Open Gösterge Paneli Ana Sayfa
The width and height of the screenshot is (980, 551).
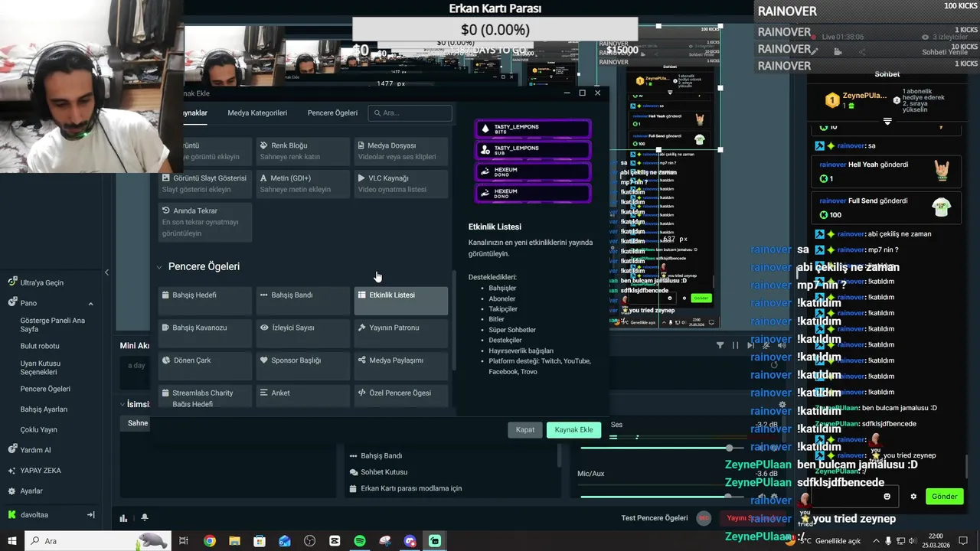coord(52,324)
